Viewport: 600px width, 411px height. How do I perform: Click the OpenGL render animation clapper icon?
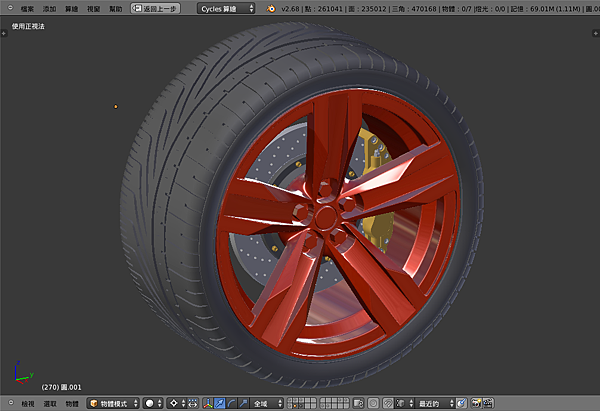point(488,403)
